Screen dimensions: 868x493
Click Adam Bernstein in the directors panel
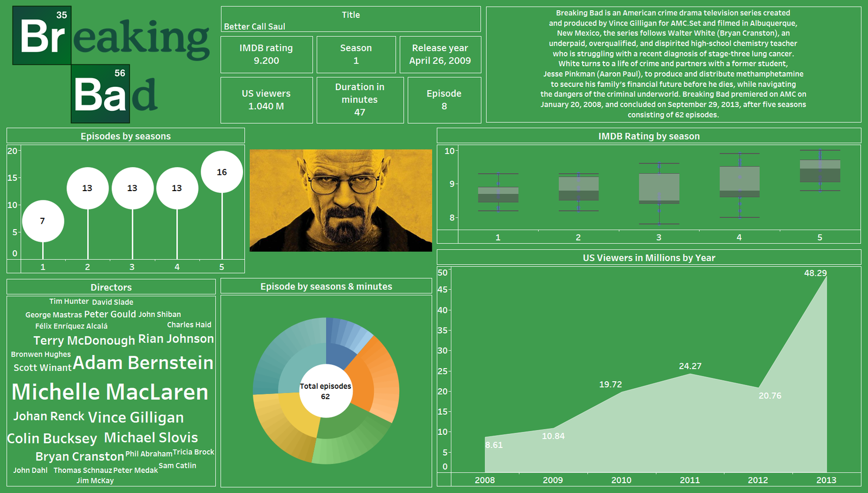[144, 363]
